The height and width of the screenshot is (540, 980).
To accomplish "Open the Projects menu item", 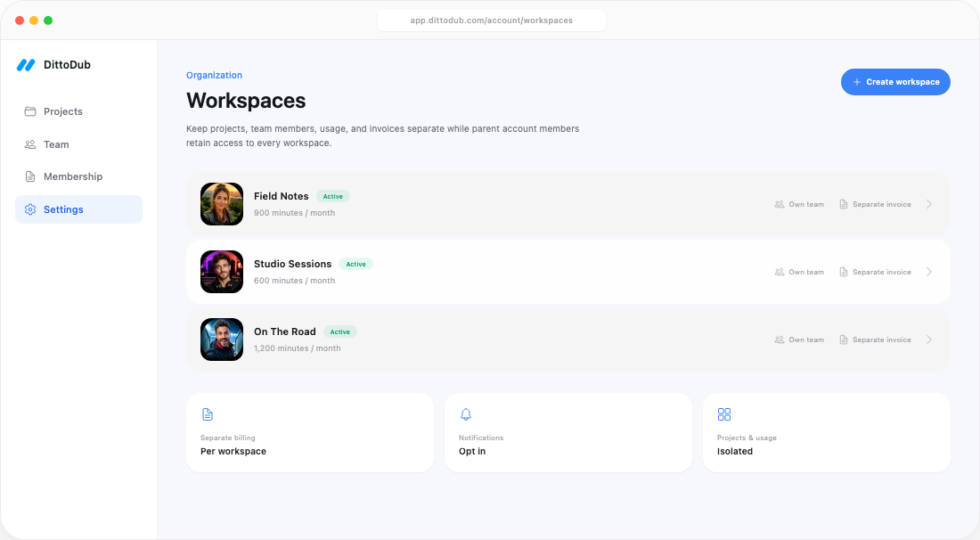I will (78, 111).
